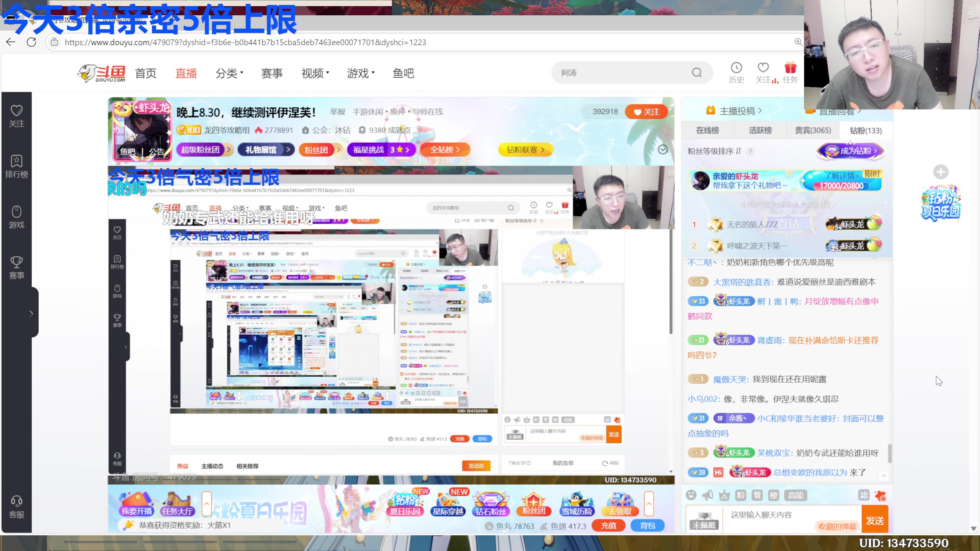Viewport: 980px width, 551px height.
Task: Open the 钻石粉丝 diamond icon
Action: [491, 504]
